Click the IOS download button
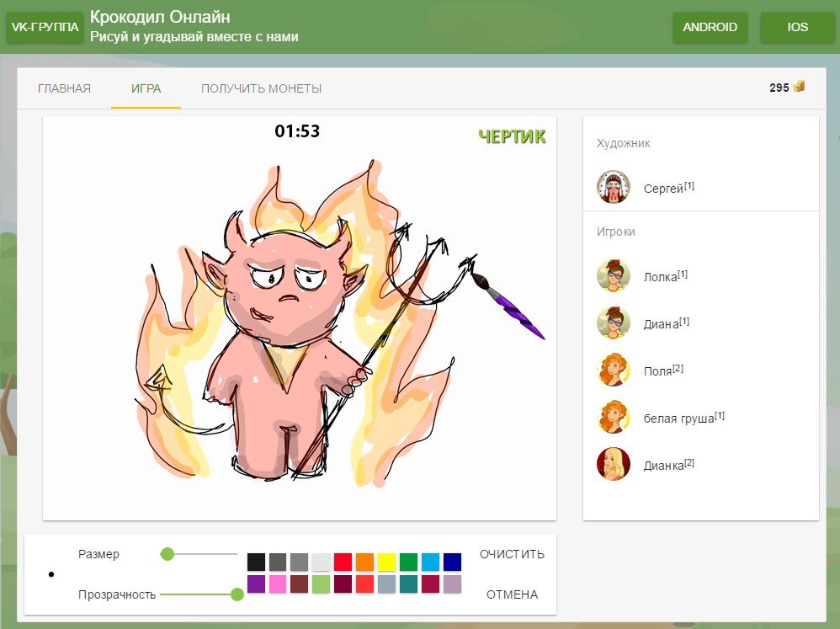The width and height of the screenshot is (840, 629). point(797,27)
